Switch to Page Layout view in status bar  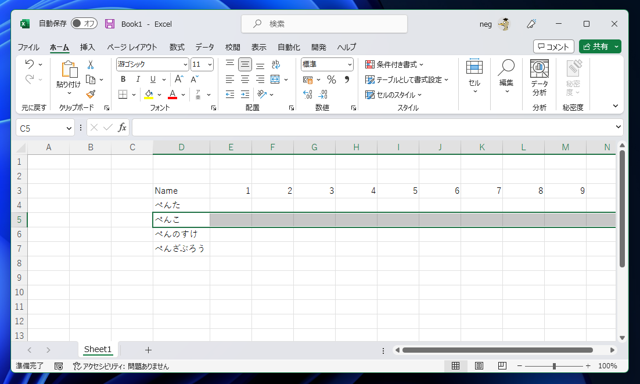[479, 366]
